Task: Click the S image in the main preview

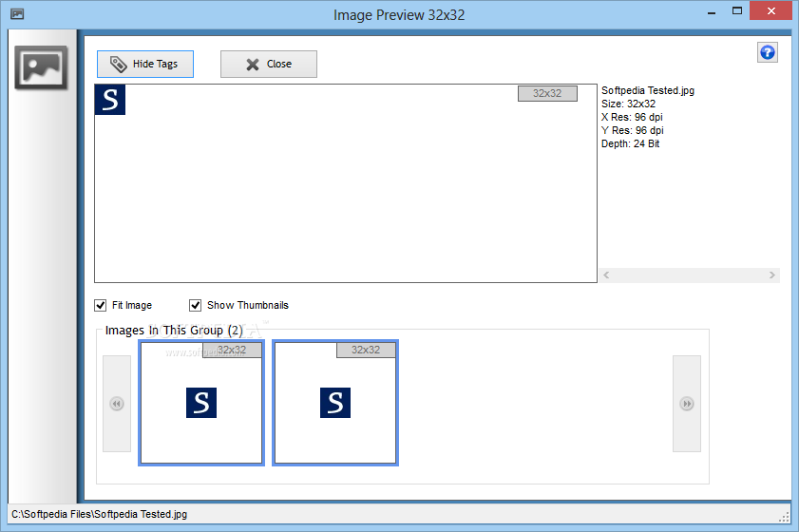Action: [x=110, y=100]
